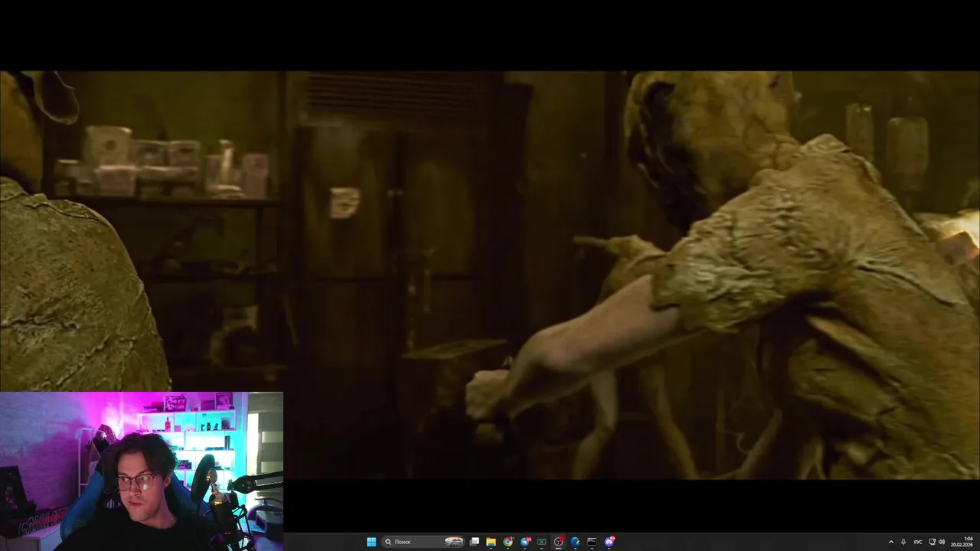Open the blue lightning app in taskbar
Screen dimensions: 980x551
(x=575, y=542)
